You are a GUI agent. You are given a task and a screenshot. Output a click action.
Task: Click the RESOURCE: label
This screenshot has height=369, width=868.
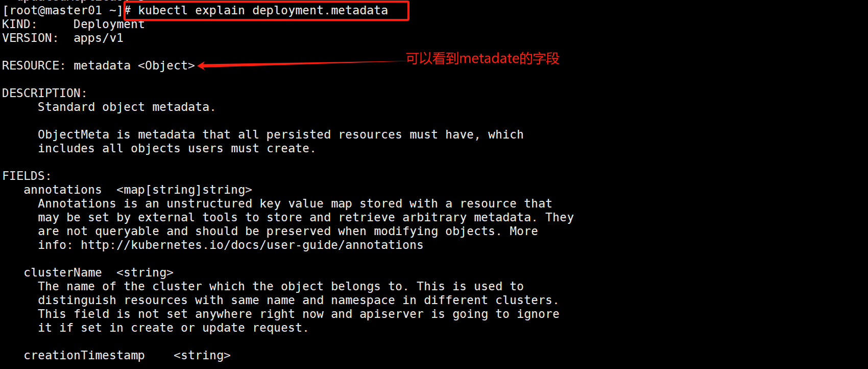pyautogui.click(x=34, y=66)
